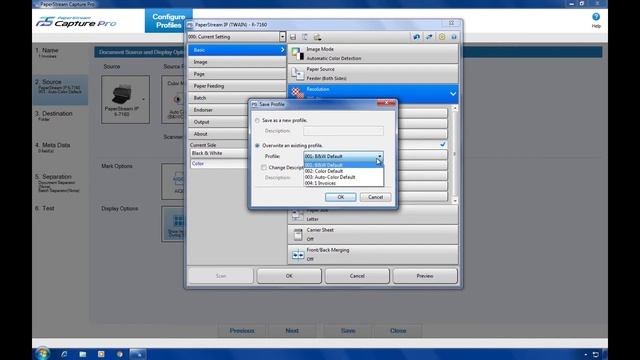Open Windows Start orb
640x360 pixels.
tap(42, 353)
